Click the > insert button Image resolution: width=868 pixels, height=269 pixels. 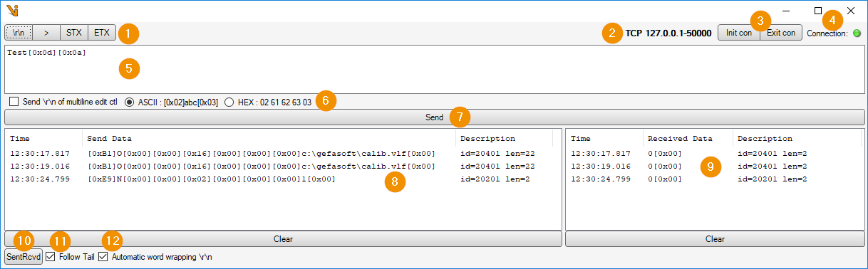[46, 33]
